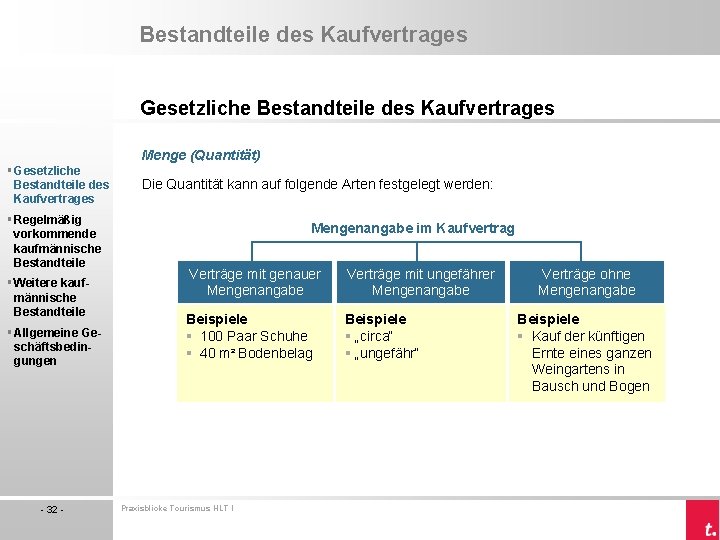Image resolution: width=720 pixels, height=540 pixels.
Task: Click the subheading Menge (Quantität)
Action: pyautogui.click(x=201, y=155)
